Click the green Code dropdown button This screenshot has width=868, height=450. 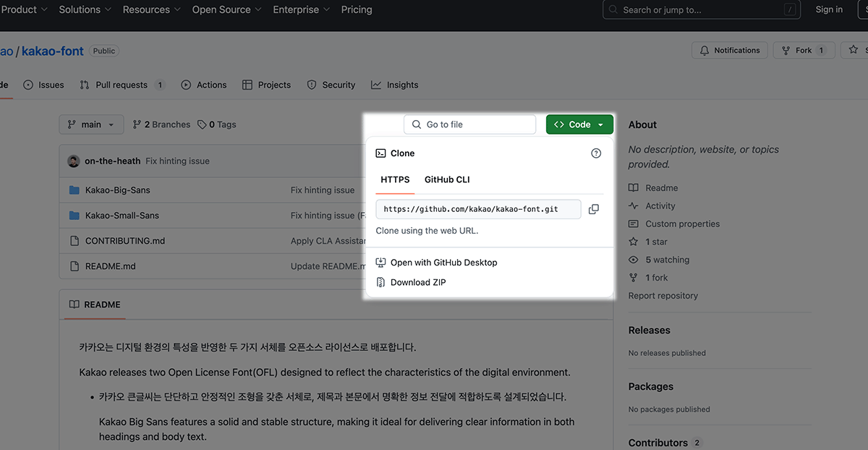579,124
